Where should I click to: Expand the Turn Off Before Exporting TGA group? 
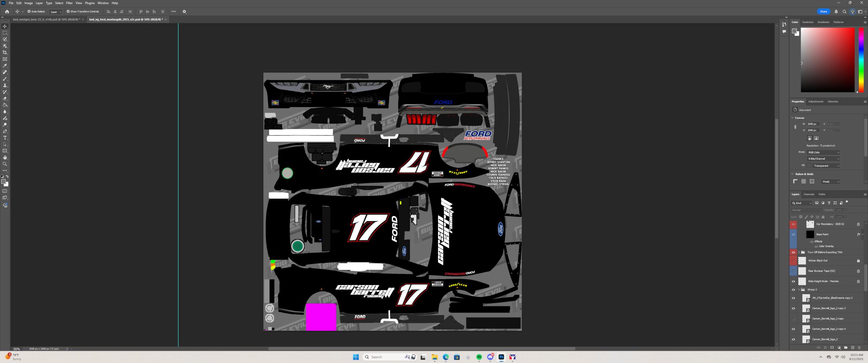coord(800,252)
